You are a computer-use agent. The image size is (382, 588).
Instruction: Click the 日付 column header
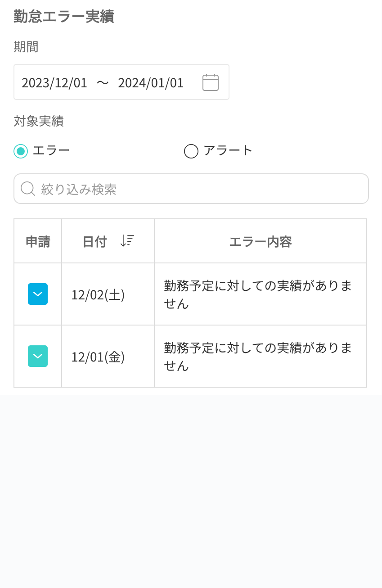(x=94, y=242)
